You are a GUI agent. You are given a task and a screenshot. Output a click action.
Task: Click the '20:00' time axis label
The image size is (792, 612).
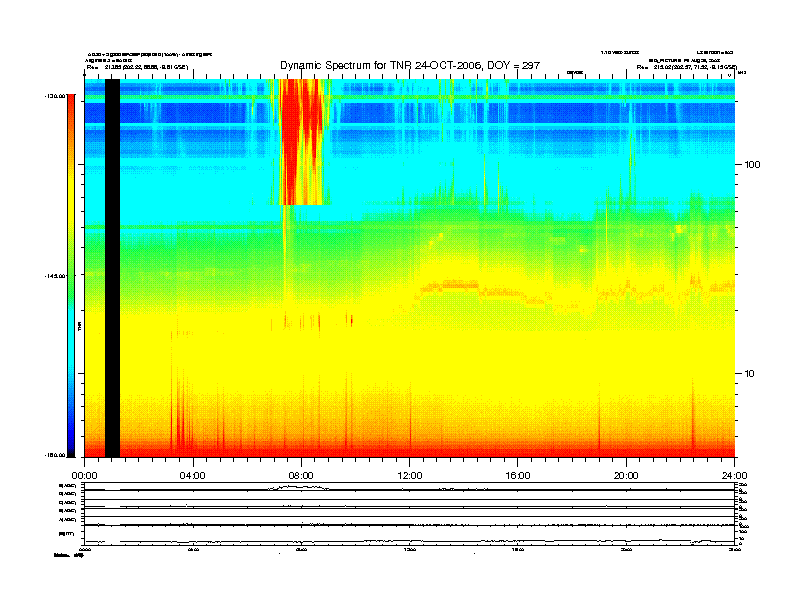pyautogui.click(x=626, y=476)
